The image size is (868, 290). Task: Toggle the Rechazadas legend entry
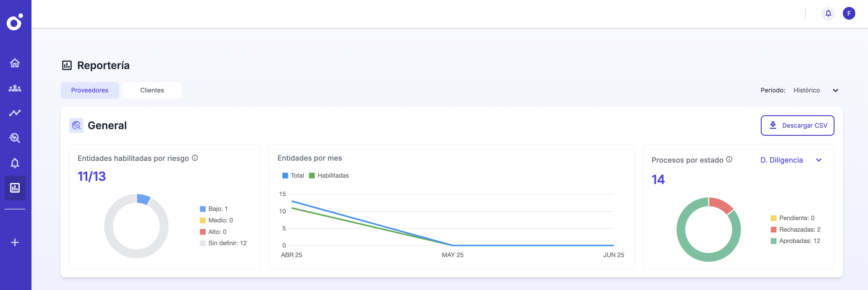click(x=795, y=229)
